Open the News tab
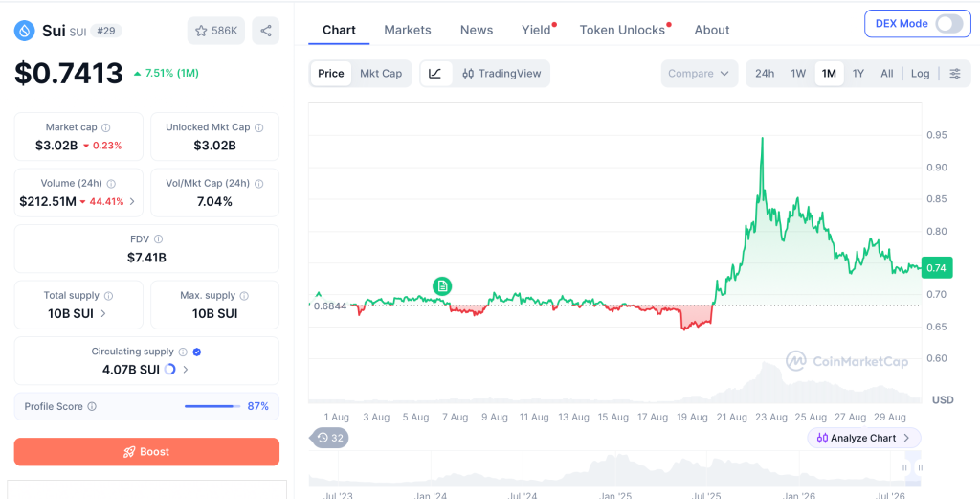 (477, 30)
